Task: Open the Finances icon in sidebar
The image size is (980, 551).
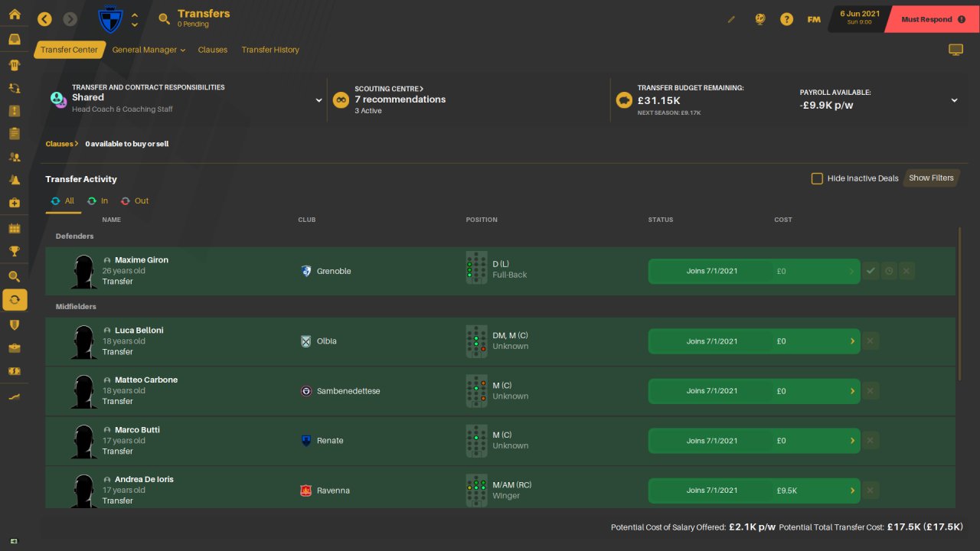Action: point(15,371)
